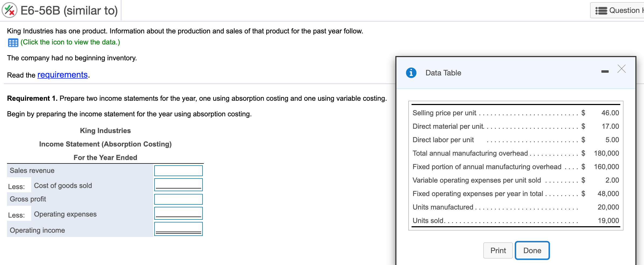Viewport: 644px width, 265px height.
Task: Click the Selling price per unit row
Action: coord(512,113)
